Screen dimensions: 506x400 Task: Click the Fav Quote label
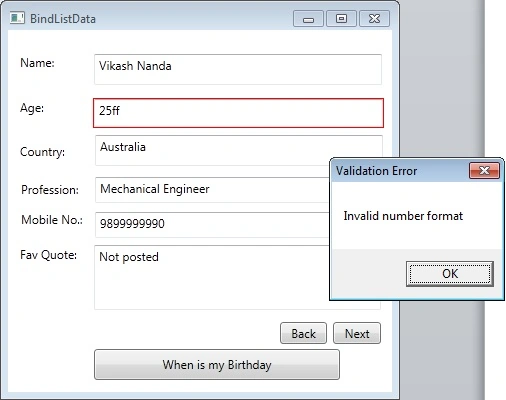coord(48,255)
